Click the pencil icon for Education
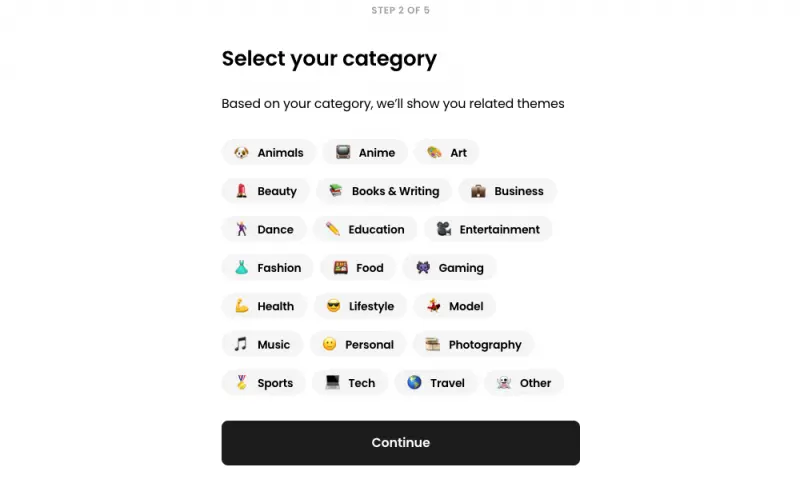 (x=333, y=229)
